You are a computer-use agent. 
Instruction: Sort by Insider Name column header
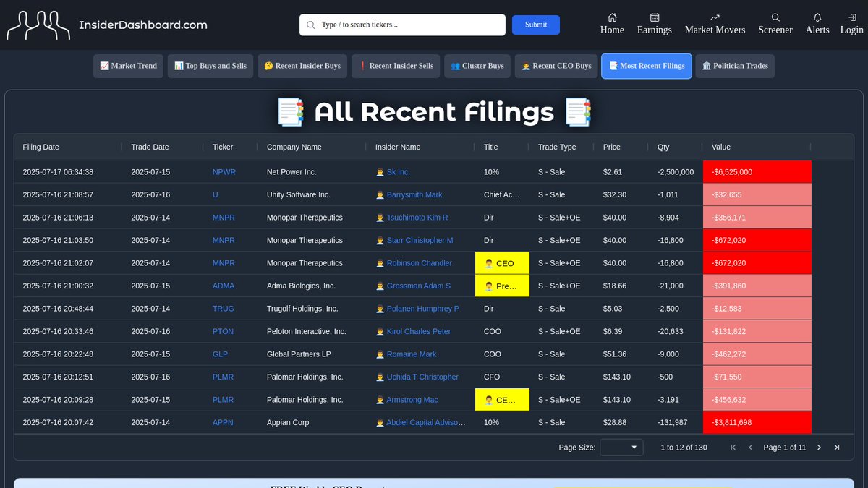(x=398, y=147)
